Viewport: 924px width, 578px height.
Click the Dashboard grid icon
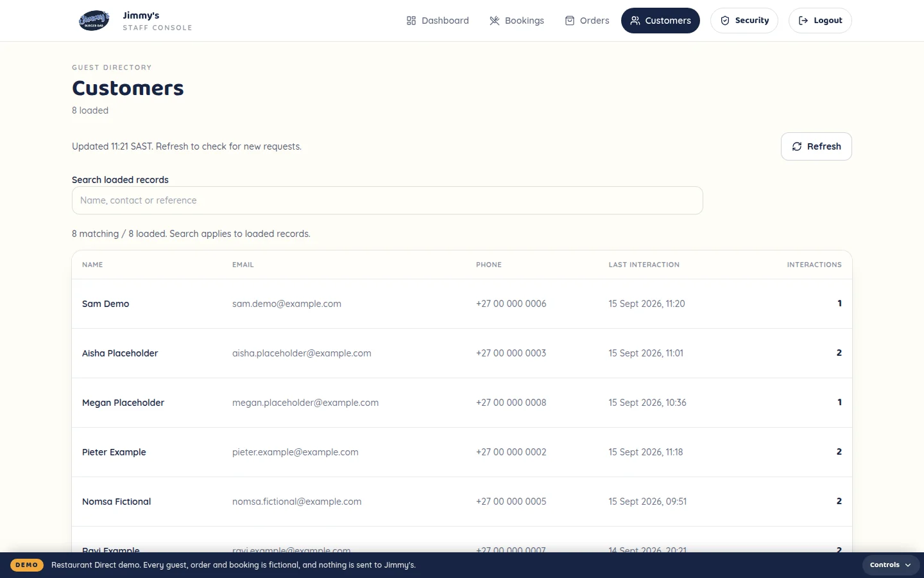(x=411, y=21)
